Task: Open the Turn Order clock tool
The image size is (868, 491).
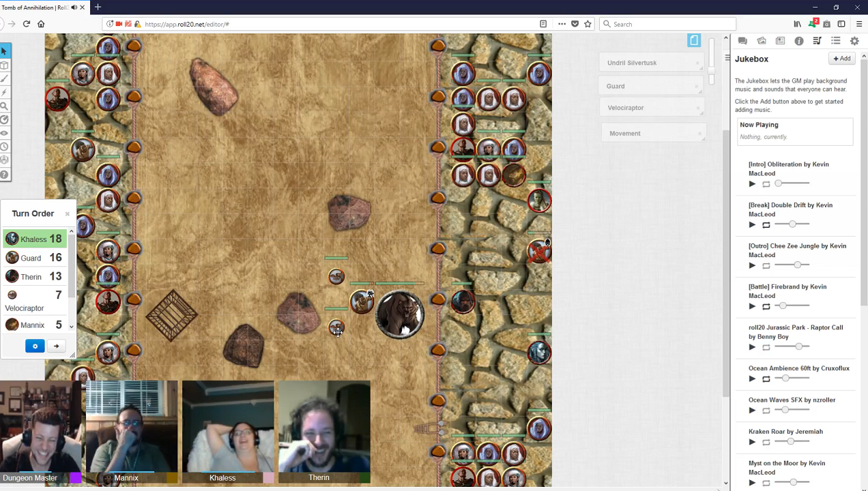Action: [4, 147]
